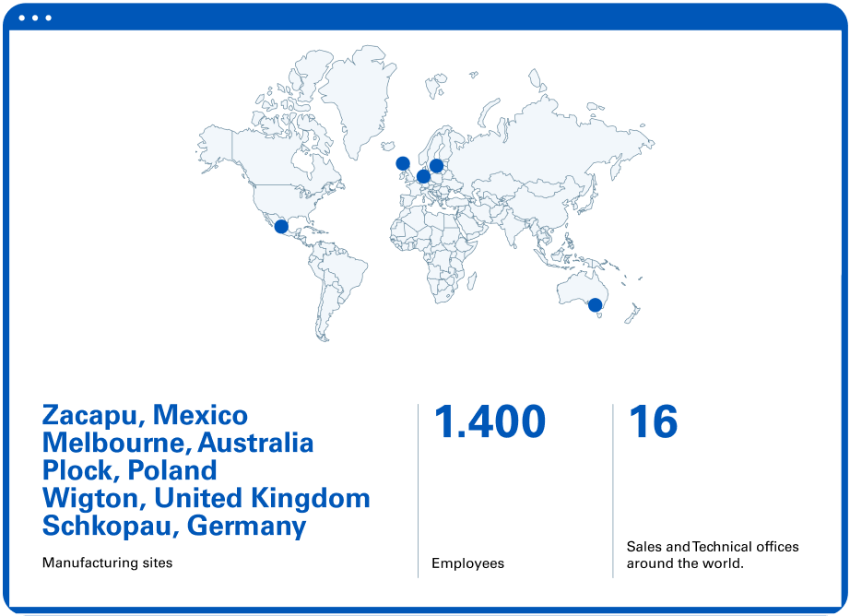This screenshot has width=850, height=616.
Task: Click the Wigton, United Kingdom map marker
Action: 403,163
